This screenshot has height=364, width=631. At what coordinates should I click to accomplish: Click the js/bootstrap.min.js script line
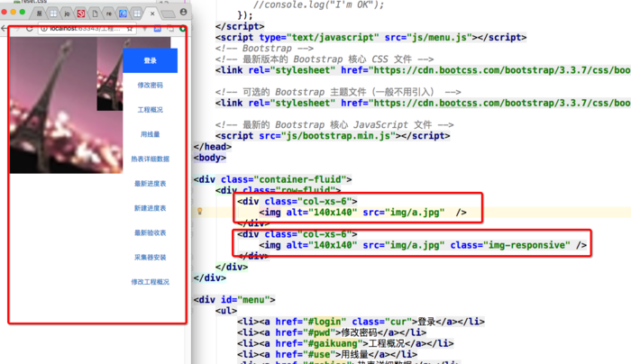[x=333, y=136]
